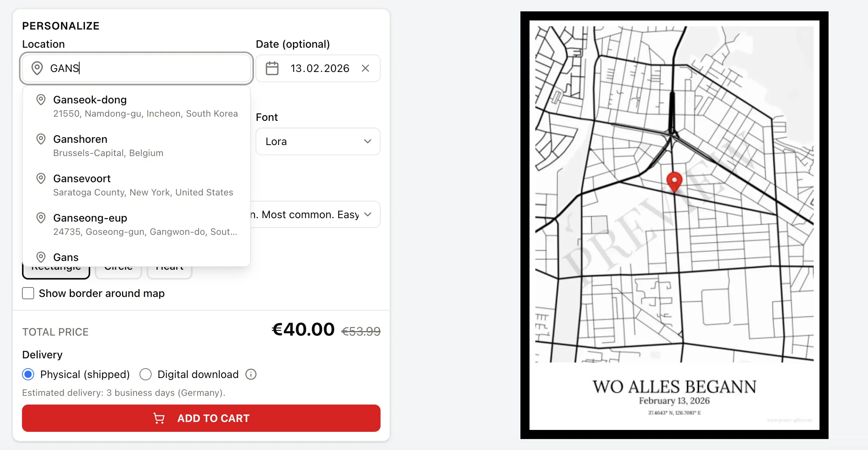Screen dimensions: 868x450
Task: Click the info icon beside Digital download
Action: [251, 374]
